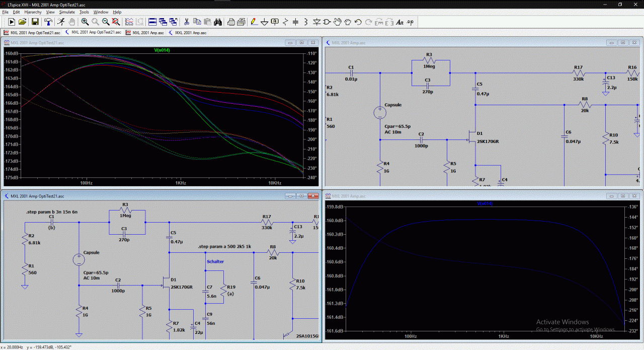The height and width of the screenshot is (350, 644).
Task: Select the Zoom Out magnifier tool
Action: (106, 22)
